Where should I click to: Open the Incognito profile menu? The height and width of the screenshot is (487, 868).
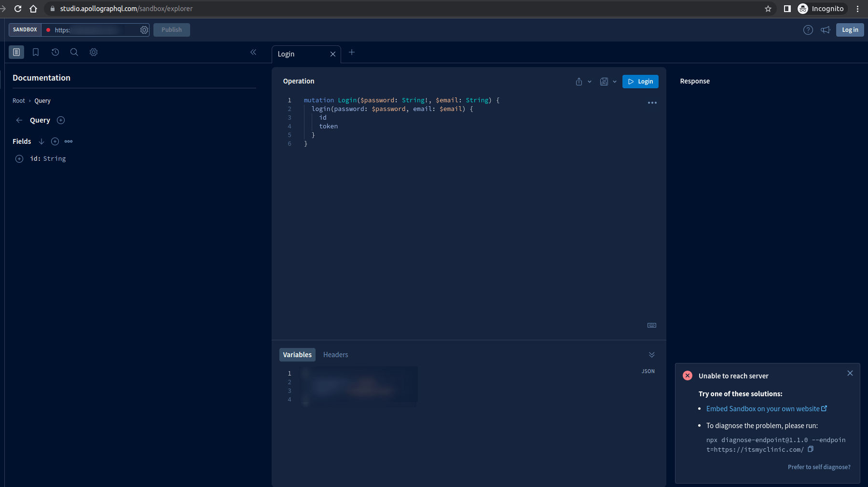point(821,9)
